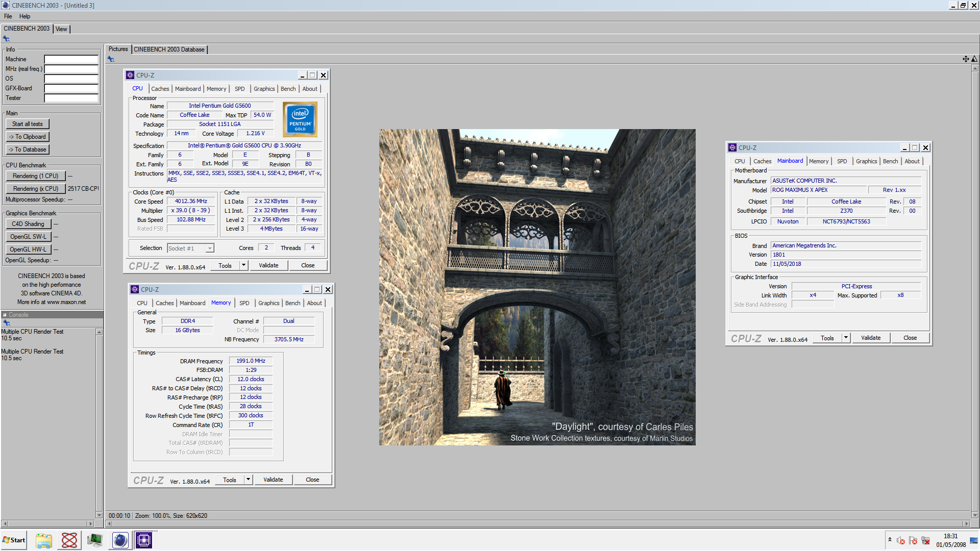This screenshot has height=551, width=980.
Task: Click the move-view cross icon in Pictures panel
Action: [x=966, y=59]
